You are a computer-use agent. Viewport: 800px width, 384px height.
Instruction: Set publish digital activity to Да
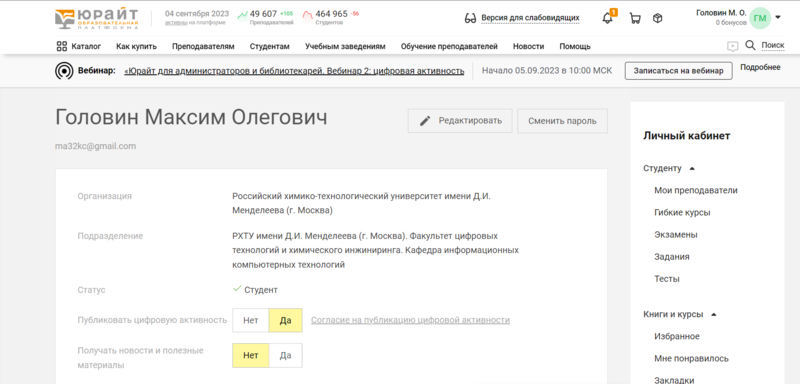(286, 320)
